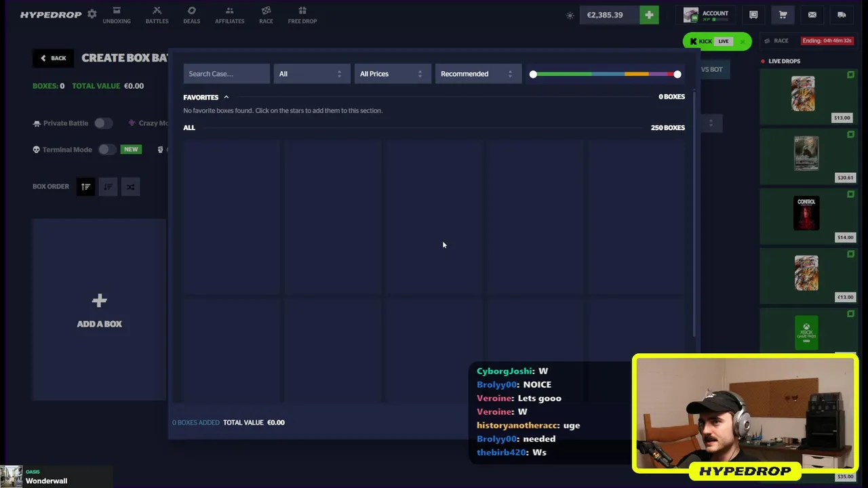Click the green plus deposit button

(x=649, y=15)
